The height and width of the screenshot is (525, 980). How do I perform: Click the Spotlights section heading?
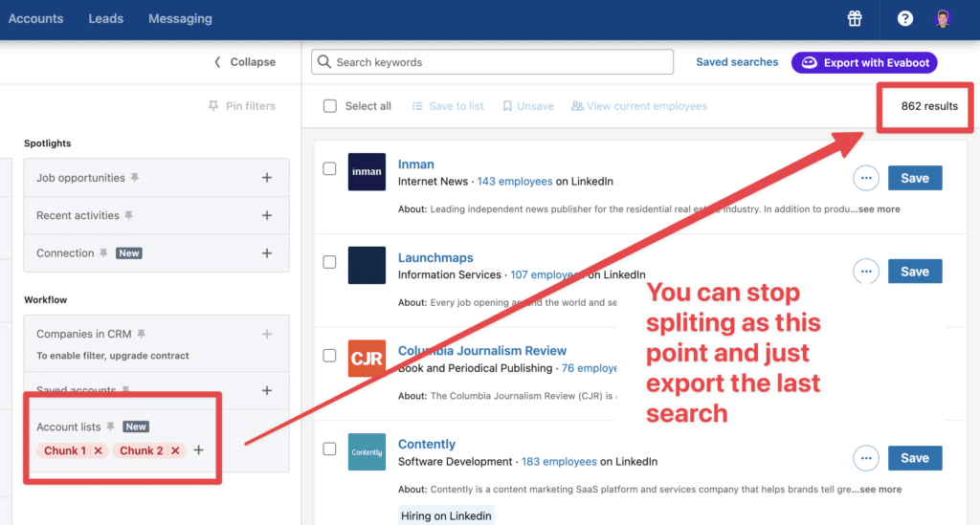click(48, 142)
